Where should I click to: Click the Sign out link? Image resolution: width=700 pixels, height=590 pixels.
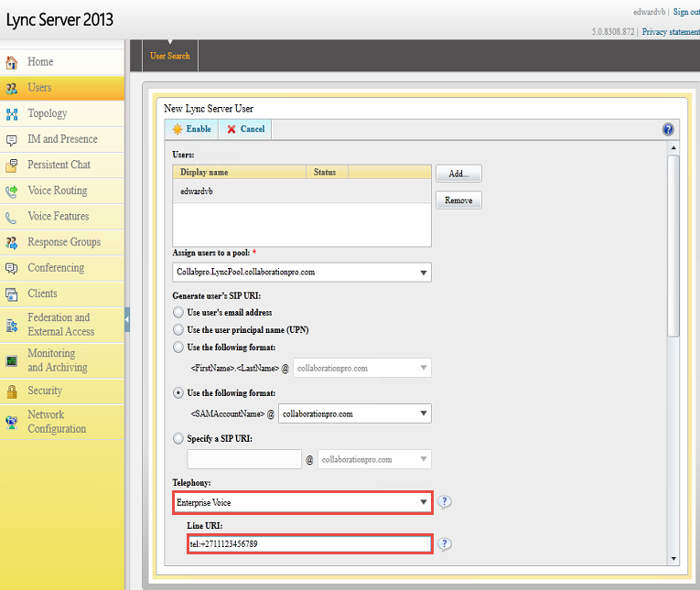click(686, 12)
